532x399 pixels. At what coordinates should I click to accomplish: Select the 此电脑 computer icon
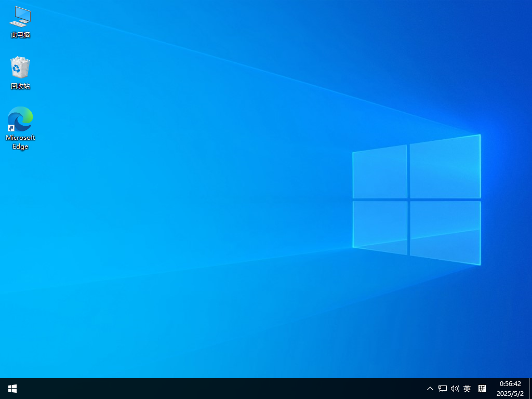pos(20,17)
